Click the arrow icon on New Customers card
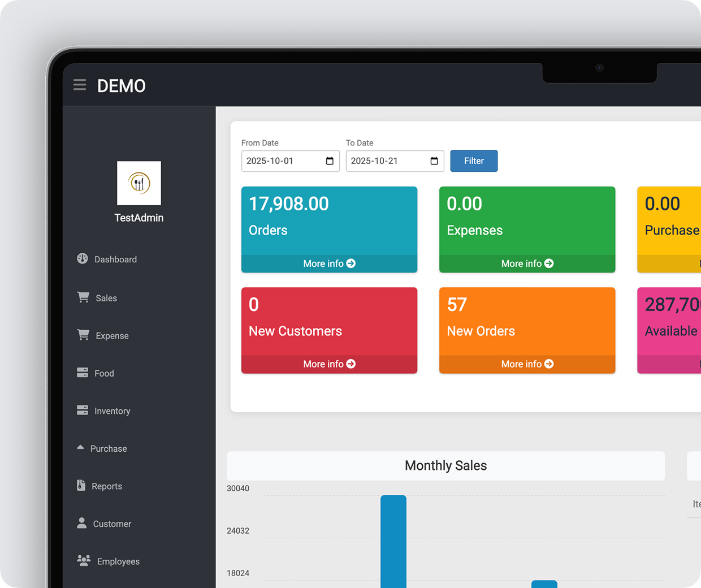 (x=351, y=364)
